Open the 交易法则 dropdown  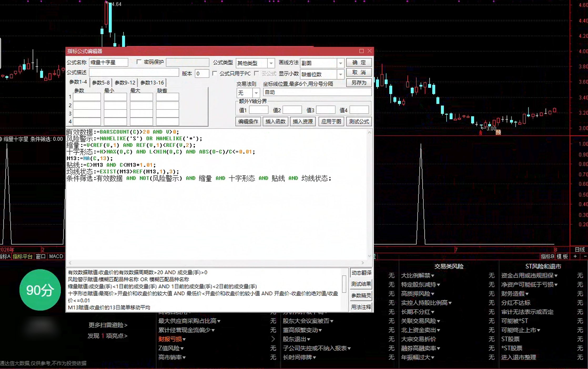[256, 93]
